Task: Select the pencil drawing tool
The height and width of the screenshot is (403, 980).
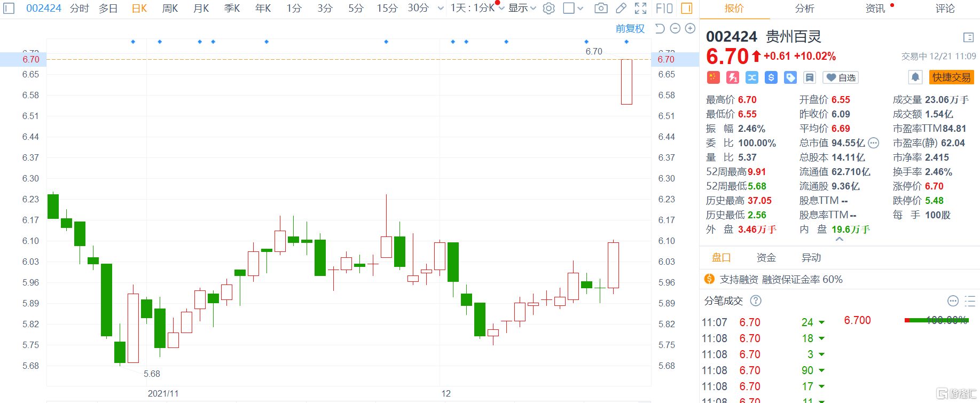Action: 621,8
